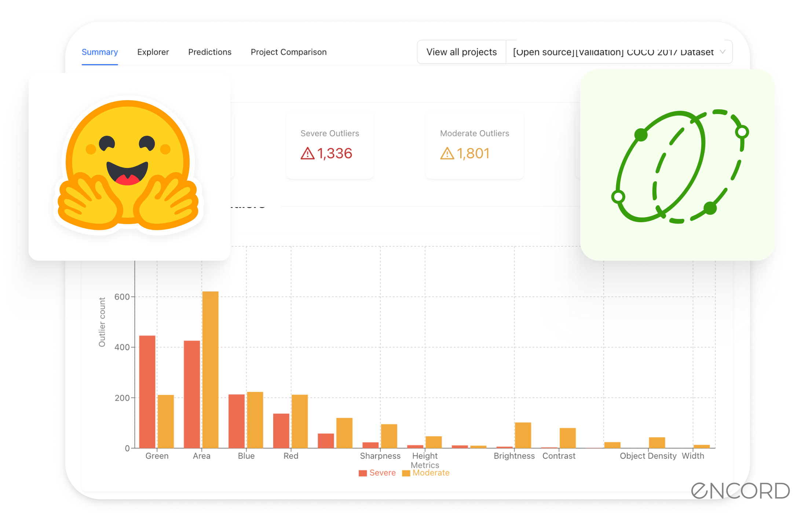Click the red Severe Outliers warning triangle
Viewport: 812px width, 521px height.
click(307, 153)
